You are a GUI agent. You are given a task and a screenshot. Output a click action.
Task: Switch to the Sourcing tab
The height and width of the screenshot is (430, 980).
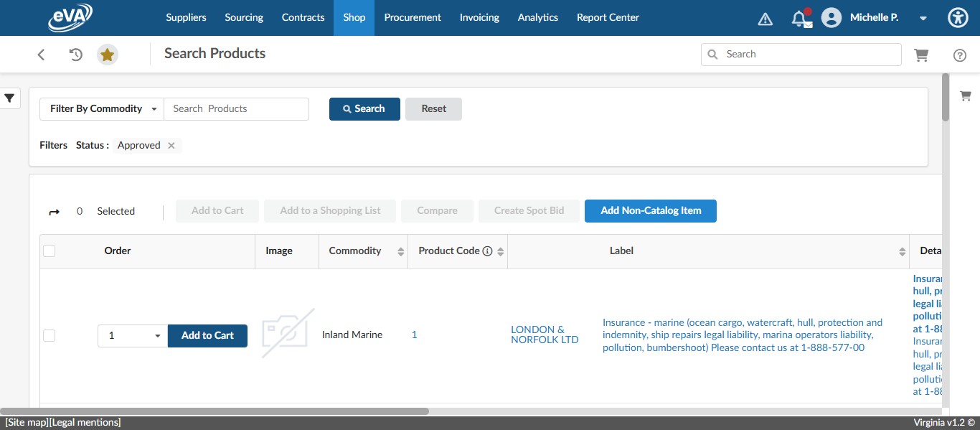click(x=243, y=17)
